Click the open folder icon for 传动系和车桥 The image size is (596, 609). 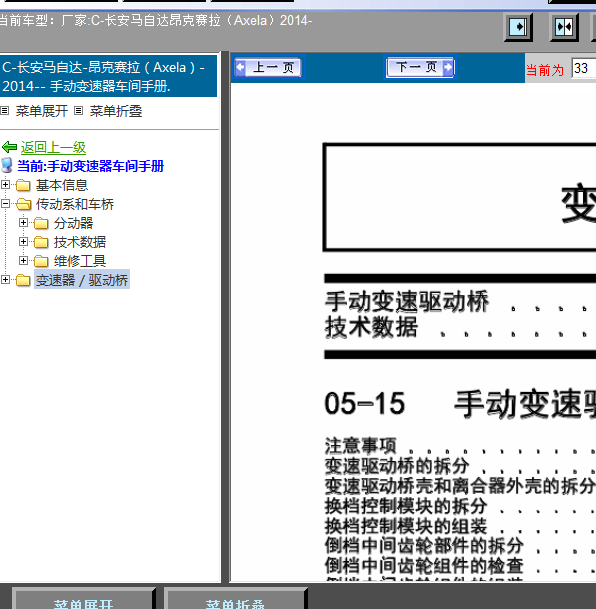(x=24, y=204)
